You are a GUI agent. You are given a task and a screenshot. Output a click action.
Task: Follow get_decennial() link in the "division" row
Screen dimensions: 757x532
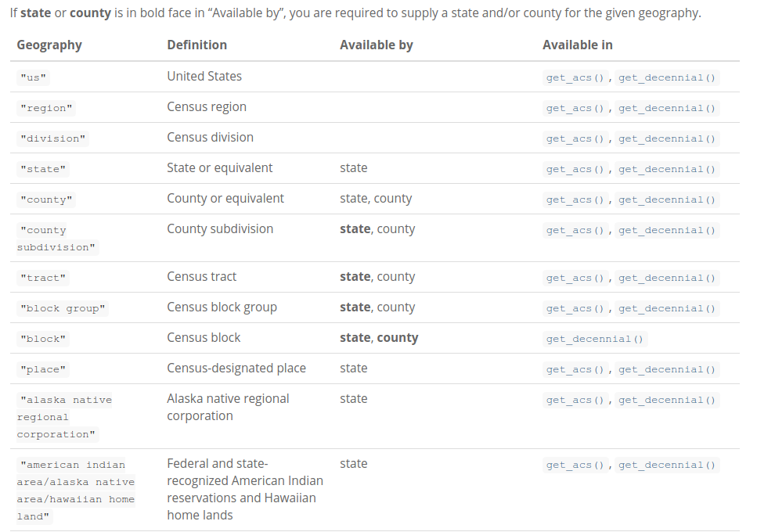pyautogui.click(x=666, y=138)
